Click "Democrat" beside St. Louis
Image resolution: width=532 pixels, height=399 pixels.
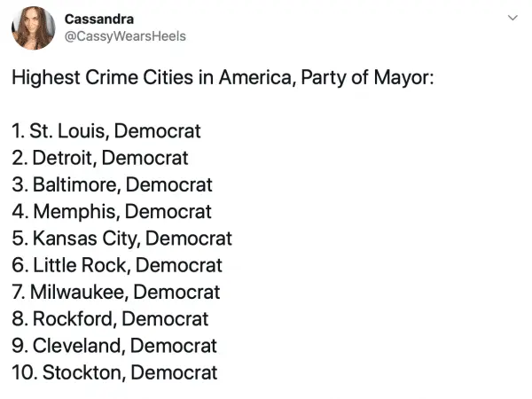coord(158,131)
